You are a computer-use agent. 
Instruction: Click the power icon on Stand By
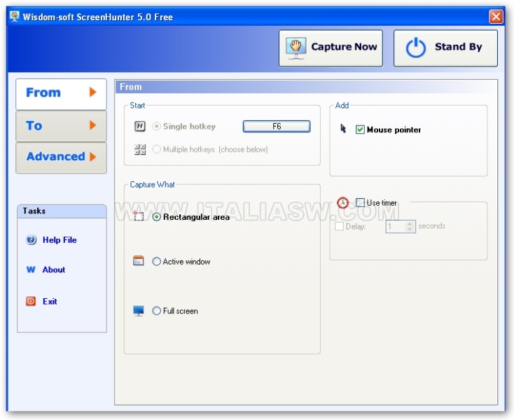(416, 48)
